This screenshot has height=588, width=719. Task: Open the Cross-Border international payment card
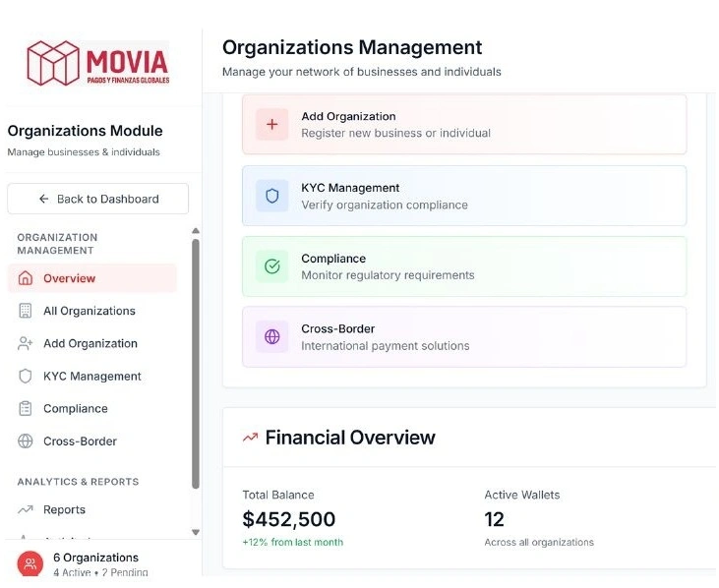[464, 337]
